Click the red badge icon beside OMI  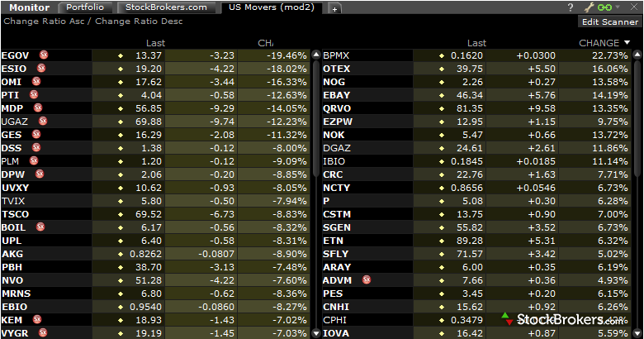click(36, 81)
